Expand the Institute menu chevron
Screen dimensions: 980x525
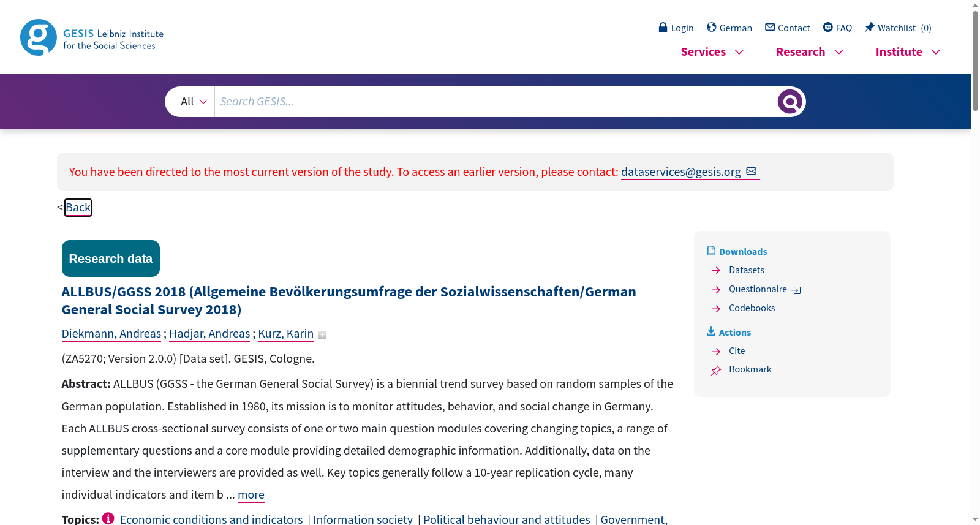[936, 52]
